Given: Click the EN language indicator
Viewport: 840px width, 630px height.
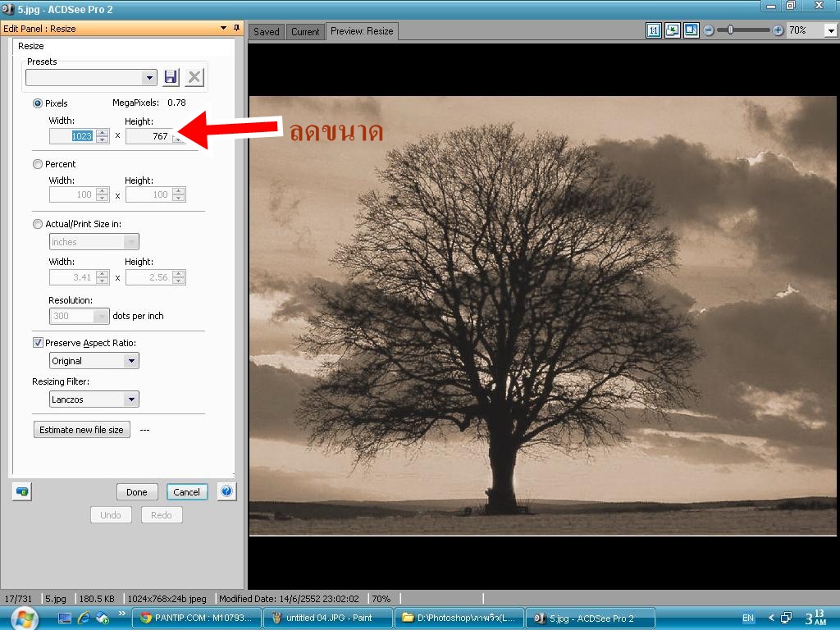Looking at the screenshot, I should click(748, 619).
